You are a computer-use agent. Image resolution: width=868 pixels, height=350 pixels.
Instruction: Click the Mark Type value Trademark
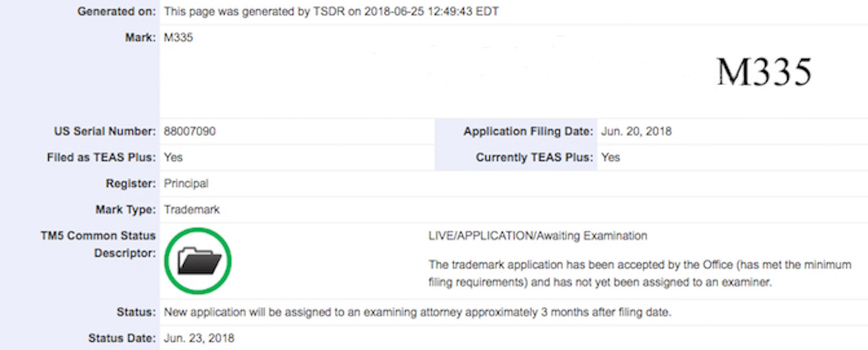tap(192, 209)
